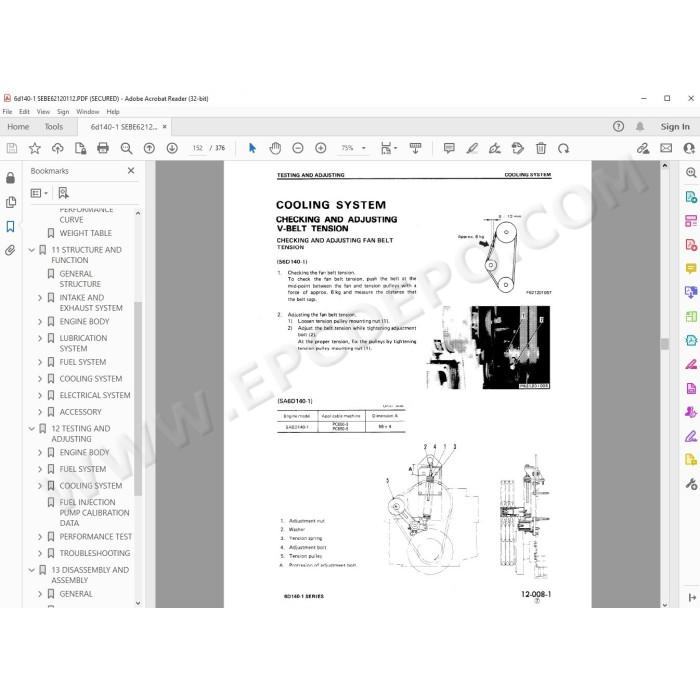Expand the PERFORMANCE TEST bookmark
The width and height of the screenshot is (700, 700).
point(40,537)
